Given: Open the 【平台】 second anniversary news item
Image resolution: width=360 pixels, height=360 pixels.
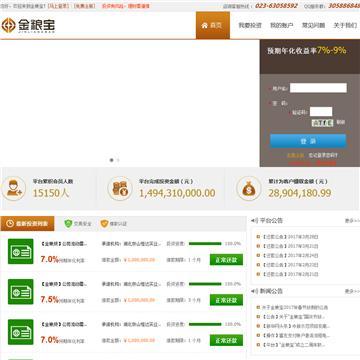Looking at the screenshot, I should (293, 345).
